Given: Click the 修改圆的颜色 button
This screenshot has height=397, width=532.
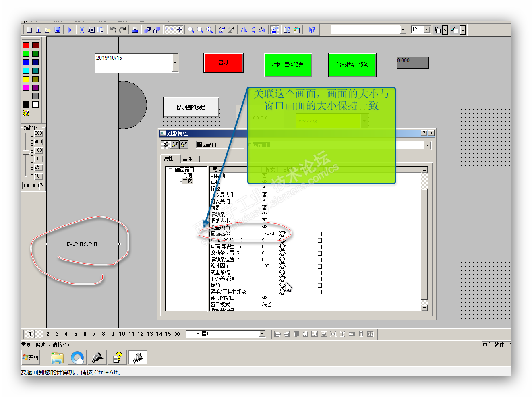Looking at the screenshot, I should [191, 107].
